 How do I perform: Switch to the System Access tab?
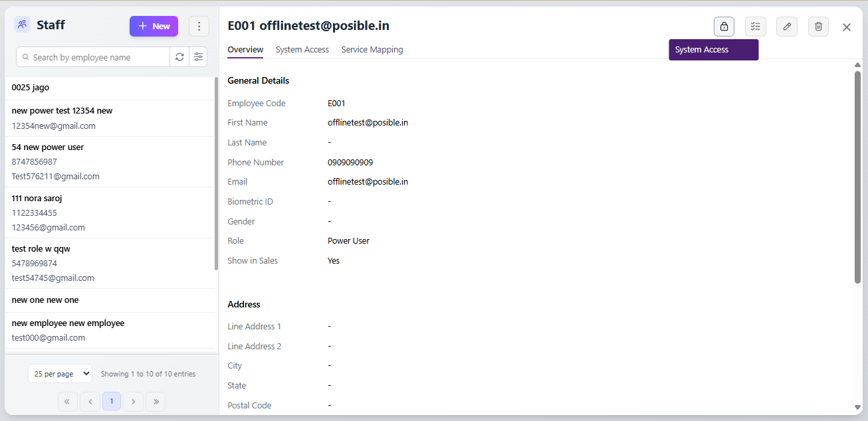point(302,50)
